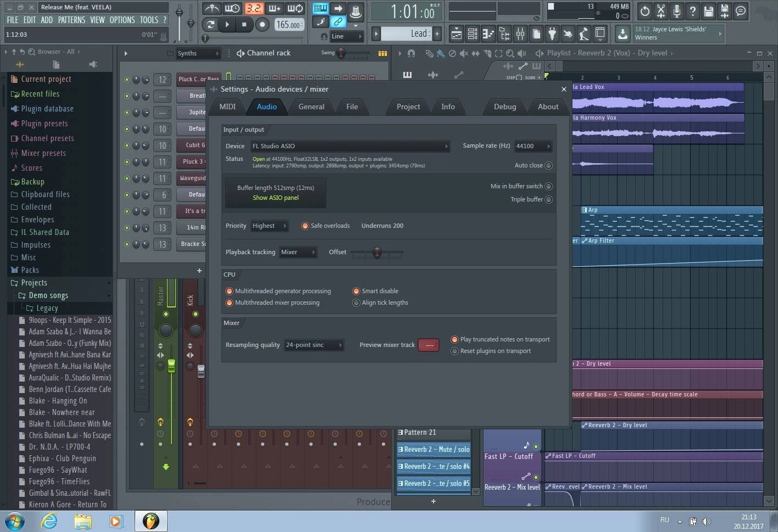Open the Sample rate 44100 dropdown

click(532, 146)
